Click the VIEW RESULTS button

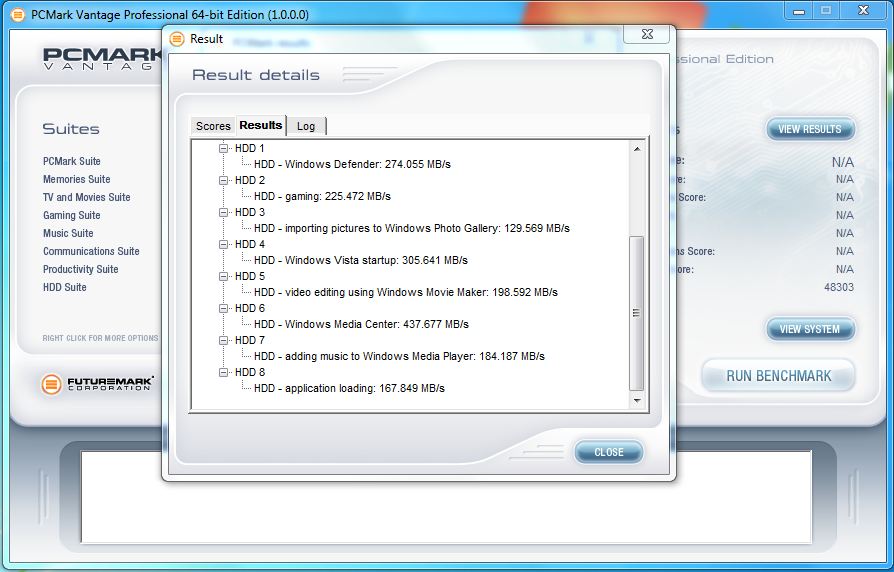pyautogui.click(x=810, y=129)
